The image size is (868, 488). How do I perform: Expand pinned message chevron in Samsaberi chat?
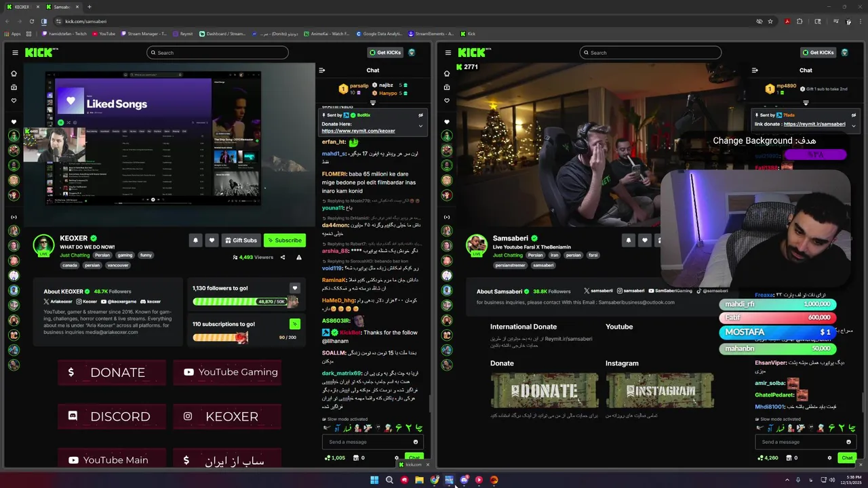pyautogui.click(x=854, y=125)
